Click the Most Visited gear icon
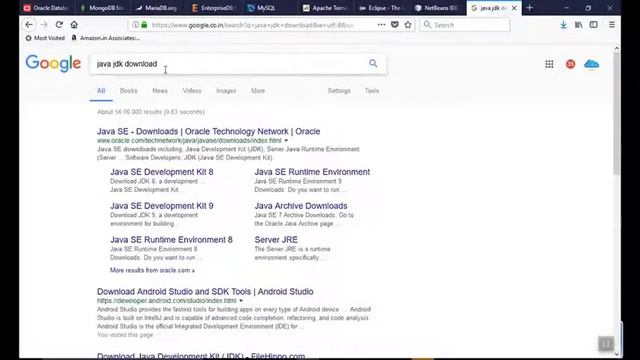Screen dimensions: 640x360 click(x=29, y=38)
